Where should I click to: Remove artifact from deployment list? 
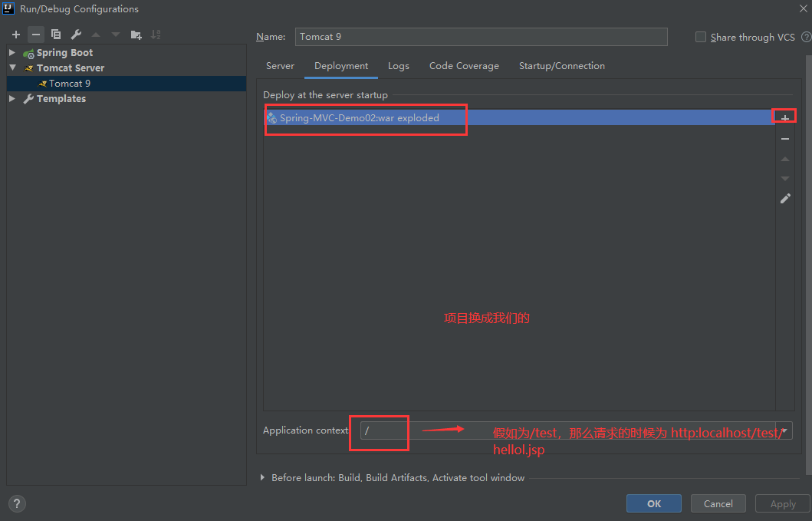(785, 139)
